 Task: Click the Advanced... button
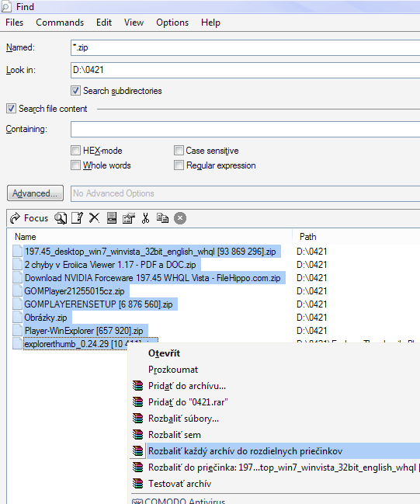click(35, 193)
